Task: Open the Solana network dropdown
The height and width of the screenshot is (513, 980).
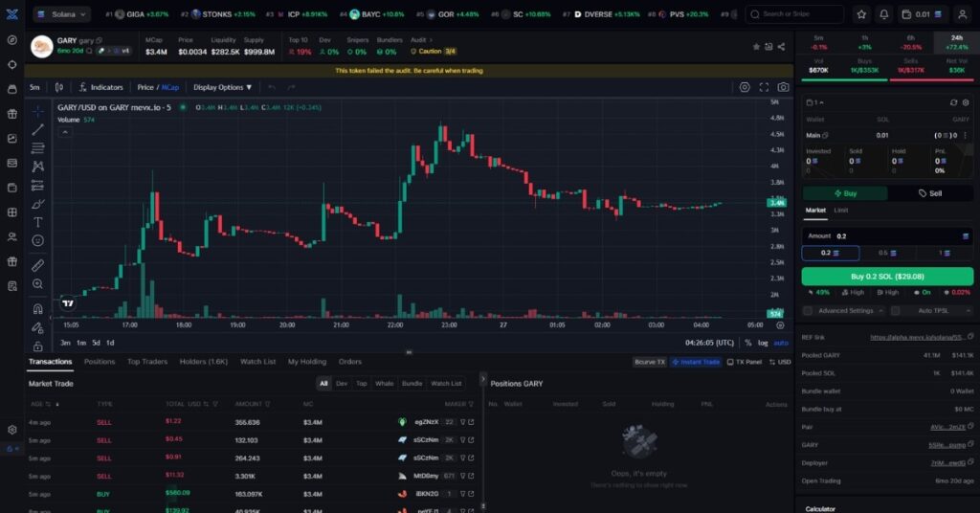Action: (62, 13)
